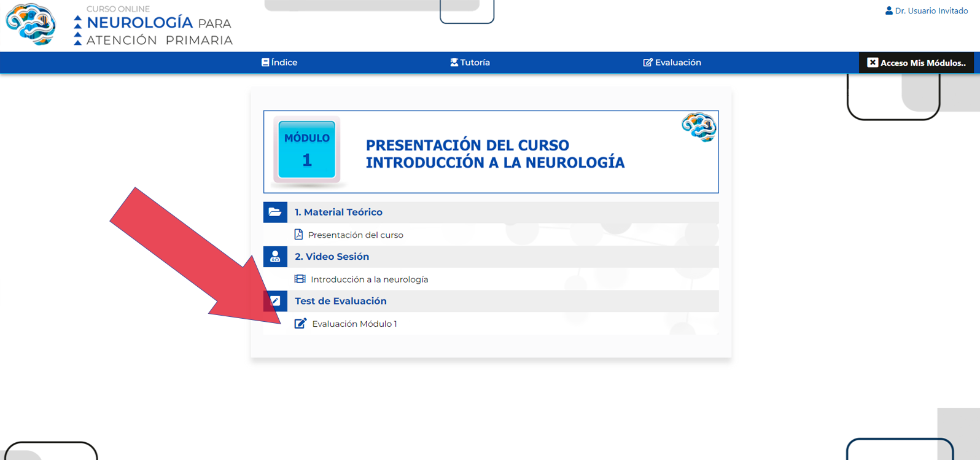Select the Módulo 1 cyan badge
This screenshot has height=460, width=980.
click(x=307, y=150)
